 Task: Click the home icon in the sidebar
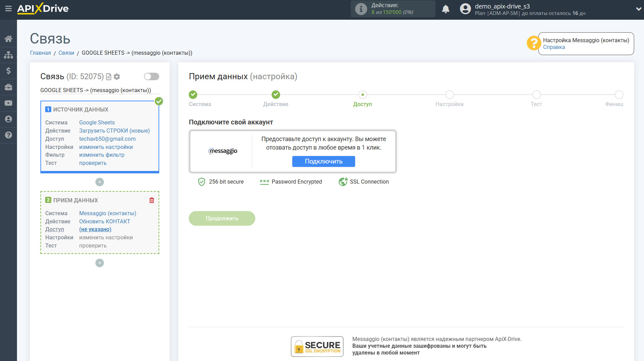click(8, 39)
